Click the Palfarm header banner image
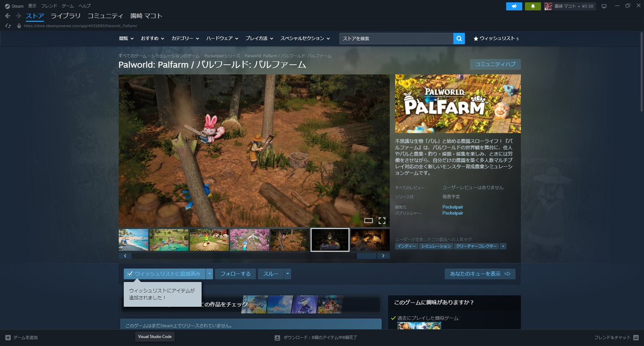Image resolution: width=644 pixels, height=346 pixels. click(x=458, y=104)
